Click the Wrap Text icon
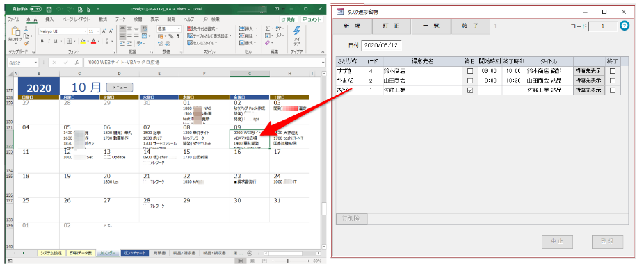This screenshot has height=269, width=644. click(144, 28)
